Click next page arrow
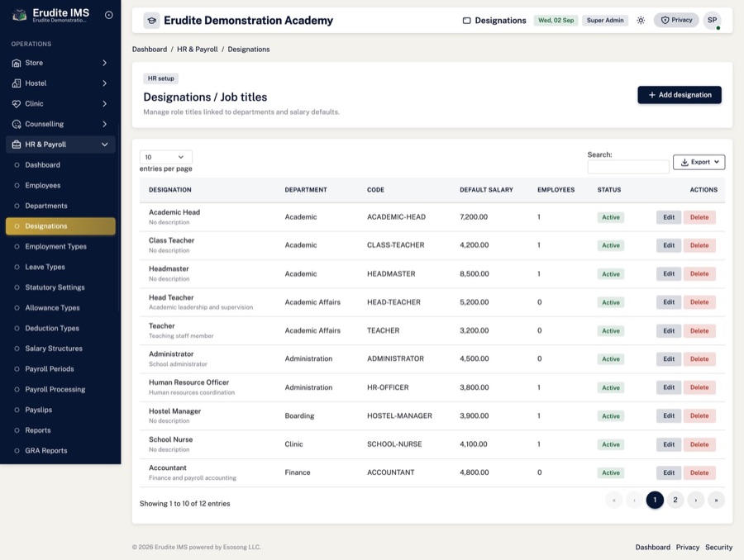Image resolution: width=744 pixels, height=560 pixels. [695, 500]
